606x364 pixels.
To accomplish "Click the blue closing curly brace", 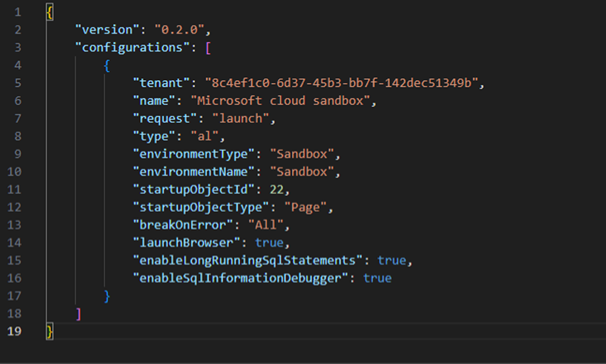I will pyautogui.click(x=107, y=296).
